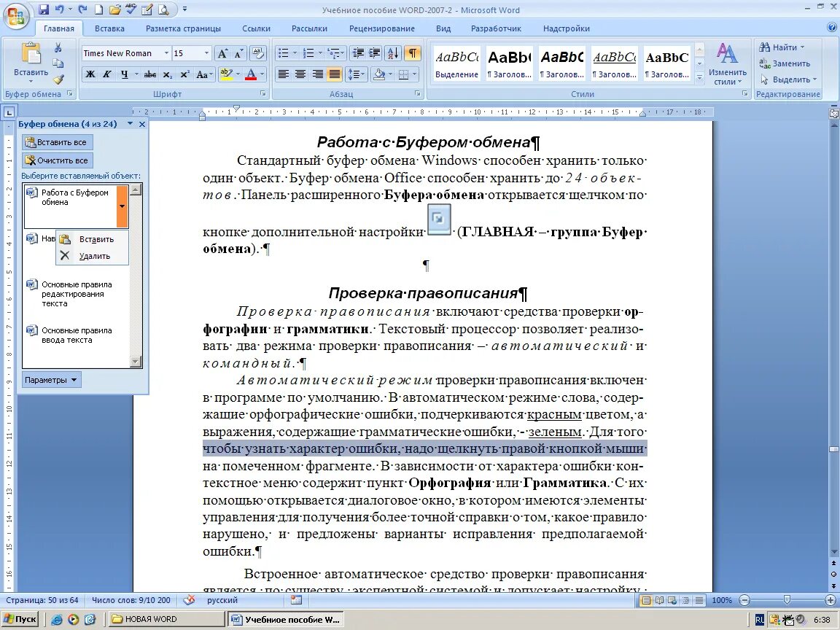Switch to the Вставка ribbon tab

coord(109,28)
